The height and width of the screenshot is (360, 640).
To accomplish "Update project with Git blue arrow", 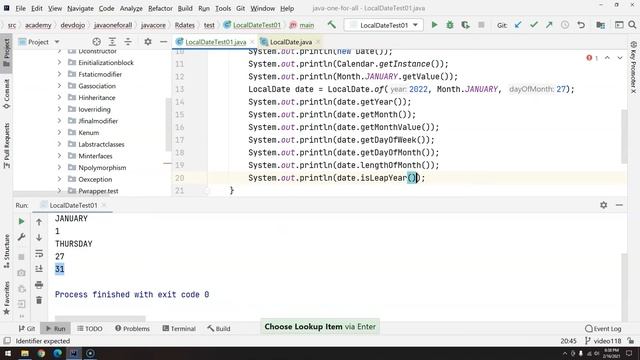I will 518,25.
